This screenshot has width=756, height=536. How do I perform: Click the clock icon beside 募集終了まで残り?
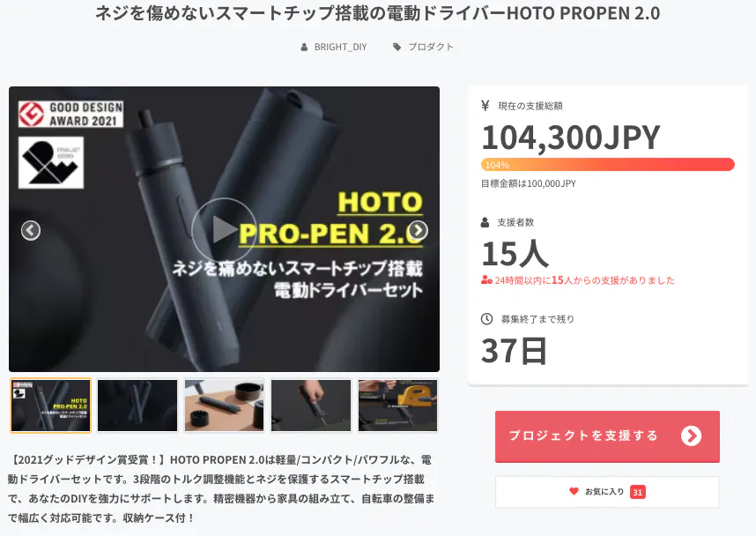point(486,318)
